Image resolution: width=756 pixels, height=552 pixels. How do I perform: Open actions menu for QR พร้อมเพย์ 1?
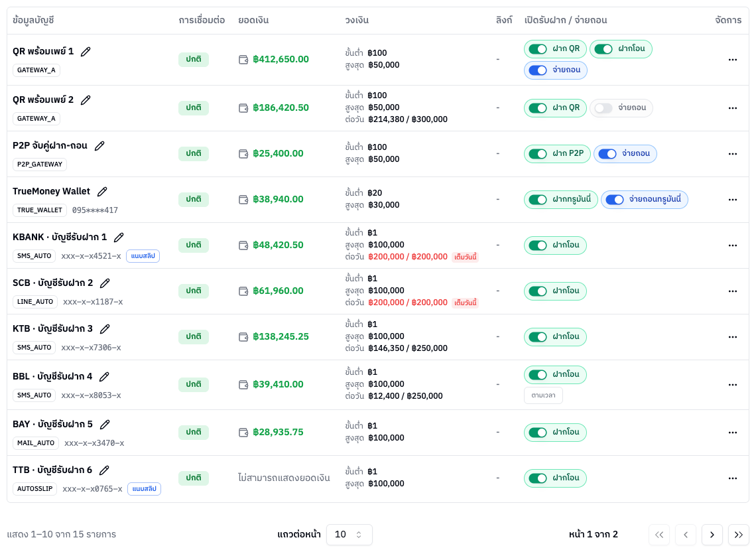(x=732, y=60)
